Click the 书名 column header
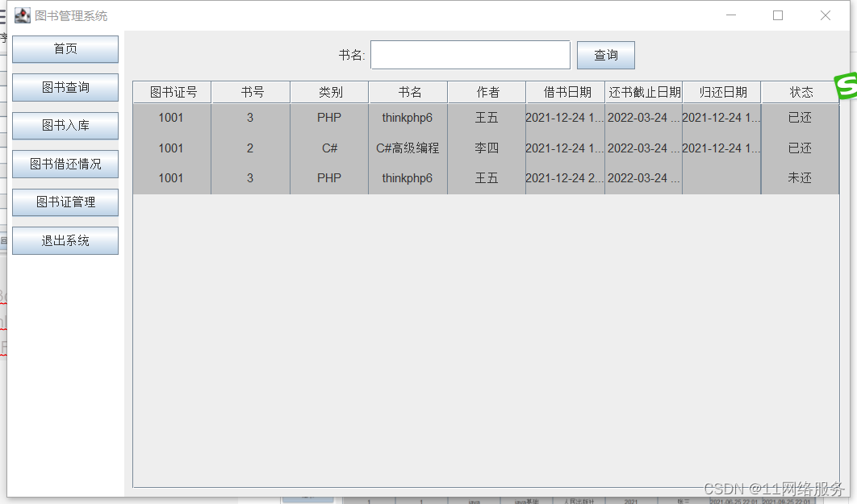Image resolution: width=857 pixels, height=504 pixels. pos(408,92)
